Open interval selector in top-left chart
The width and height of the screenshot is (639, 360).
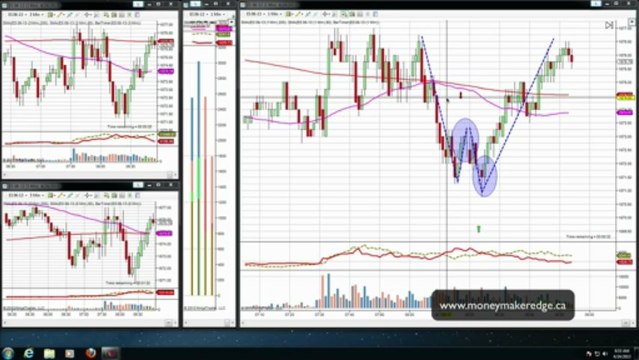point(37,15)
